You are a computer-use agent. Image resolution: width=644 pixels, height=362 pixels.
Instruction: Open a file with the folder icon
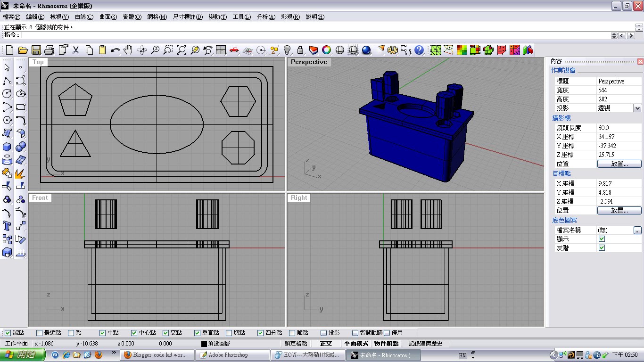(23, 50)
